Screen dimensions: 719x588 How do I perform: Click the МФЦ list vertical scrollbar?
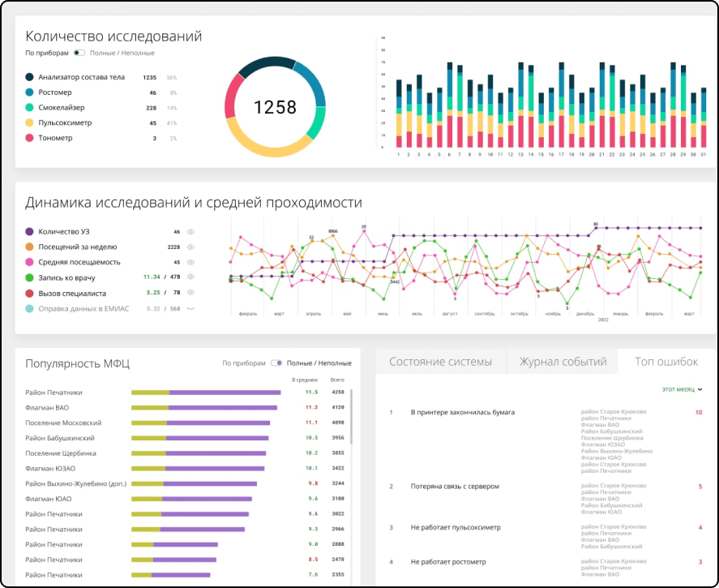click(x=351, y=416)
